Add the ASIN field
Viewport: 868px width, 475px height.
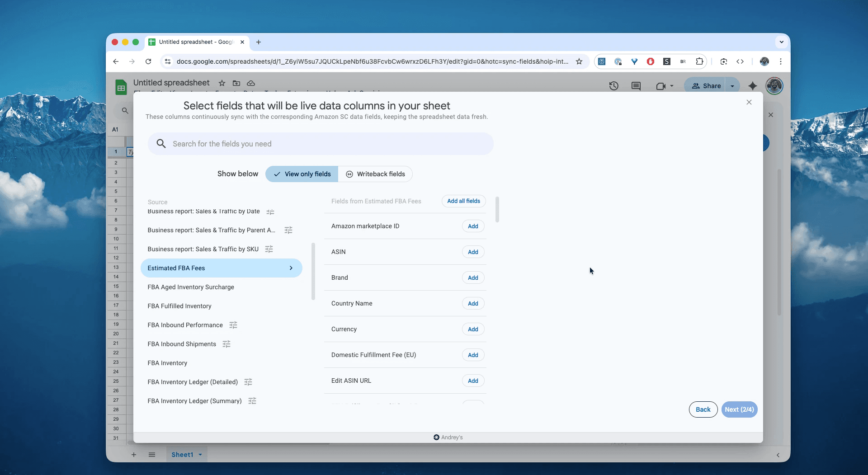pyautogui.click(x=473, y=252)
